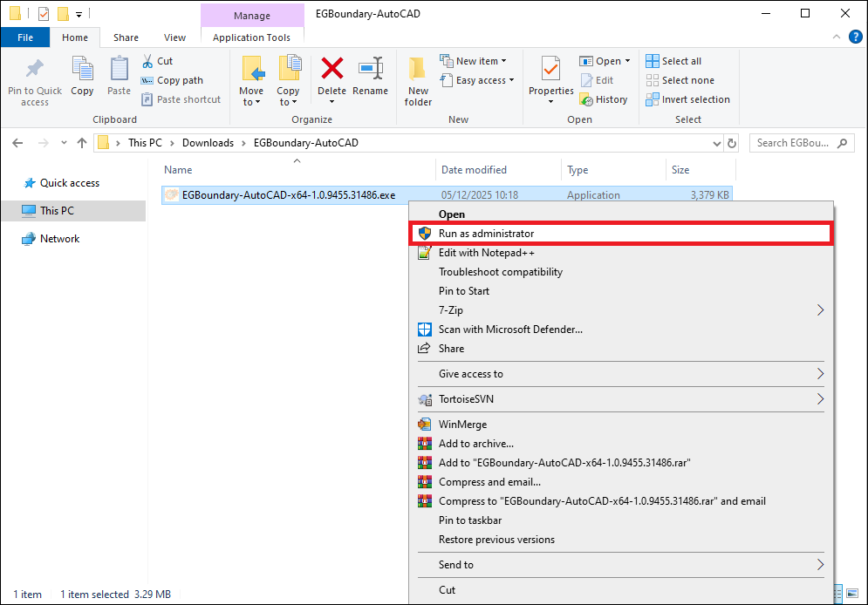Choose Scan with Microsoft Defender
The width and height of the screenshot is (868, 605).
pos(620,330)
